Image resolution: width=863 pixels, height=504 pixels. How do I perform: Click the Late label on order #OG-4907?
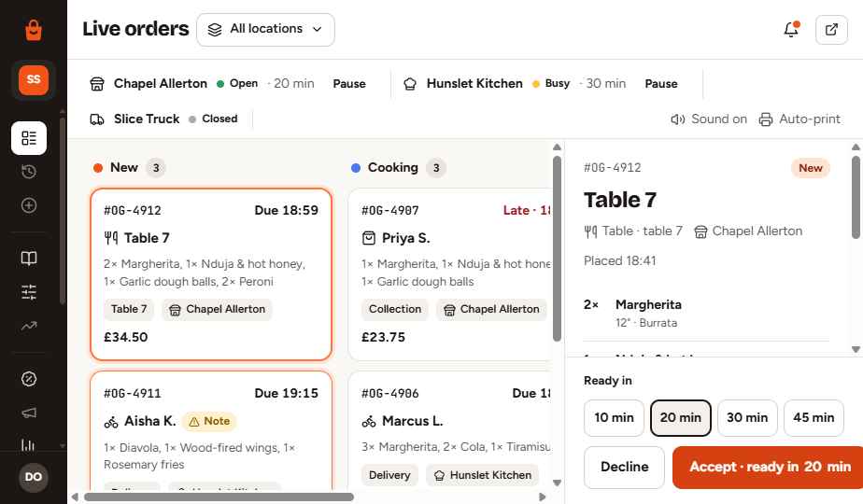[527, 210]
